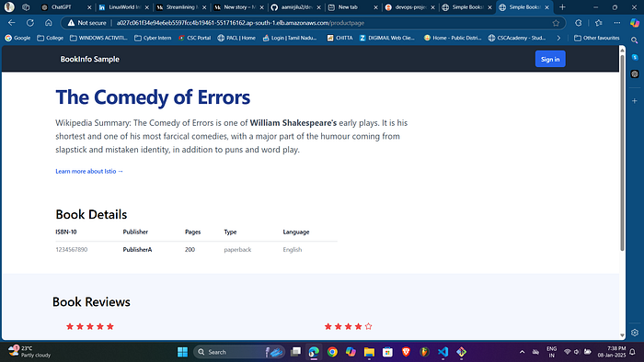Click the paperback type cell
Image resolution: width=644 pixels, height=362 pixels.
pos(237,250)
